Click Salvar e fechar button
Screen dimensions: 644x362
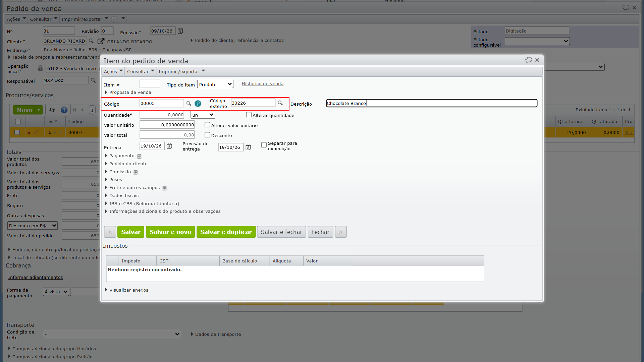(281, 232)
